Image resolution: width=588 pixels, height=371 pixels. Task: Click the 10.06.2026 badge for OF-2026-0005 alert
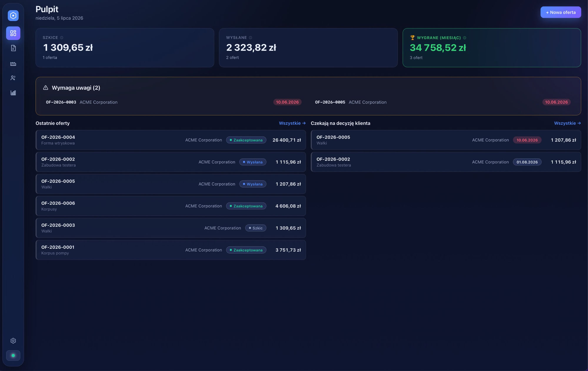pos(557,102)
